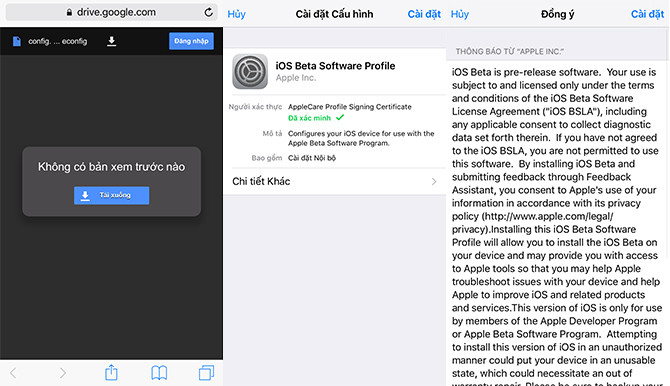Tap the chevron on Chi tiết Khác
Viewport: 670px width, 386px height.
tap(434, 182)
